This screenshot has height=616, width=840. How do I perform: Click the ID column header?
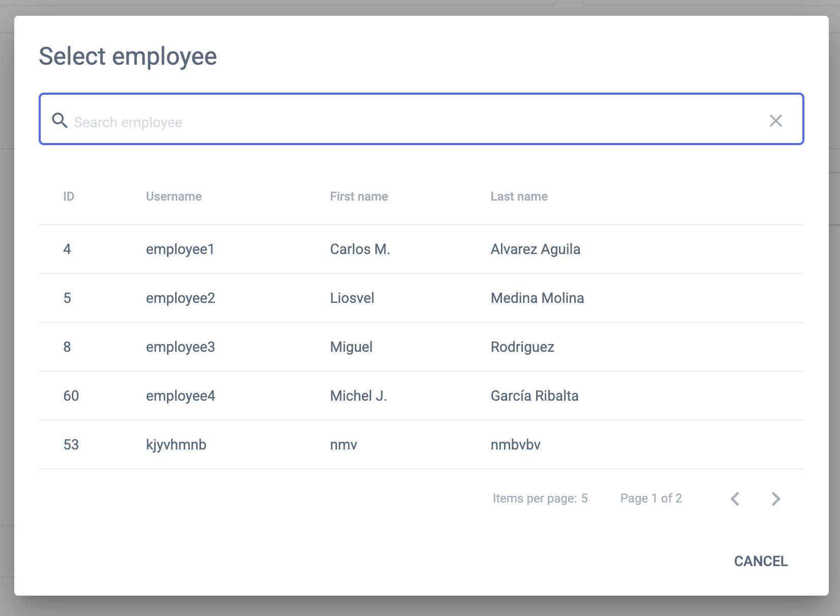coord(69,197)
